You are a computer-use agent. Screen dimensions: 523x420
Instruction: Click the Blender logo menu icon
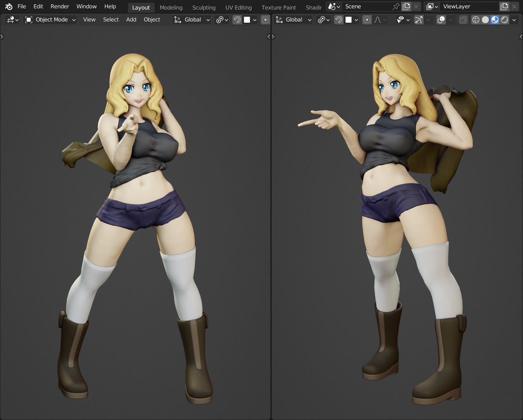9,7
